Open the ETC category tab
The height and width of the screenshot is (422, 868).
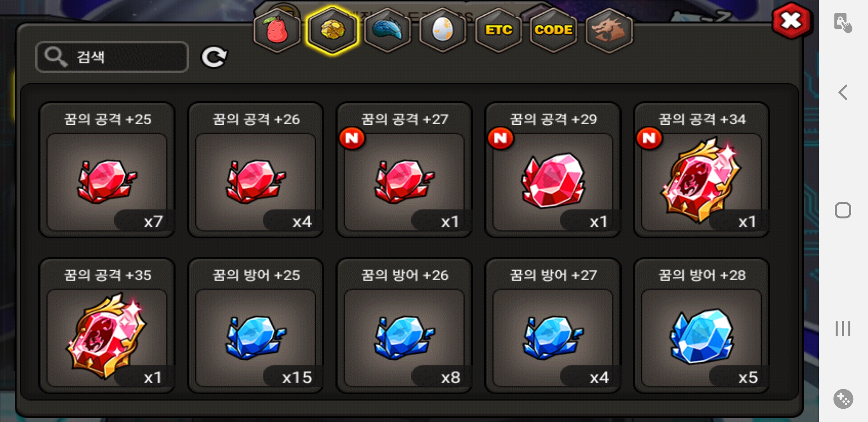[499, 30]
